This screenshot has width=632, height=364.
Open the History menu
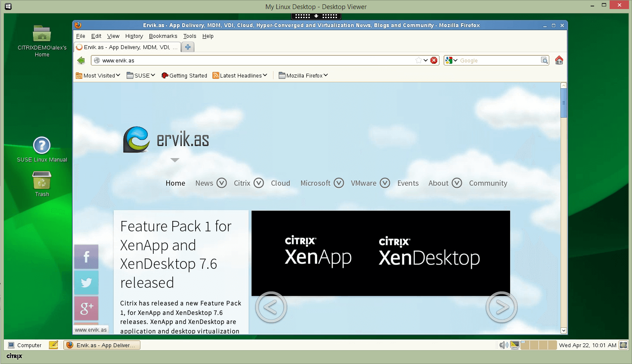click(x=134, y=36)
